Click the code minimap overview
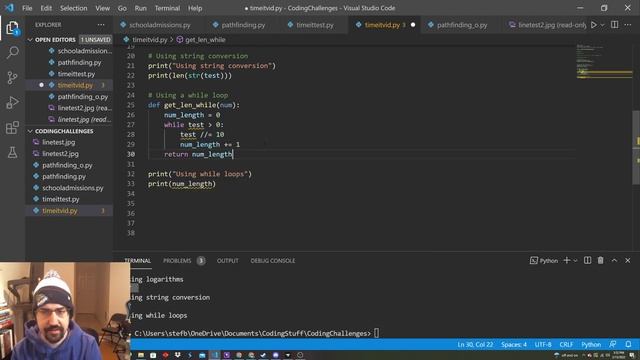The height and width of the screenshot is (360, 640). point(604,61)
